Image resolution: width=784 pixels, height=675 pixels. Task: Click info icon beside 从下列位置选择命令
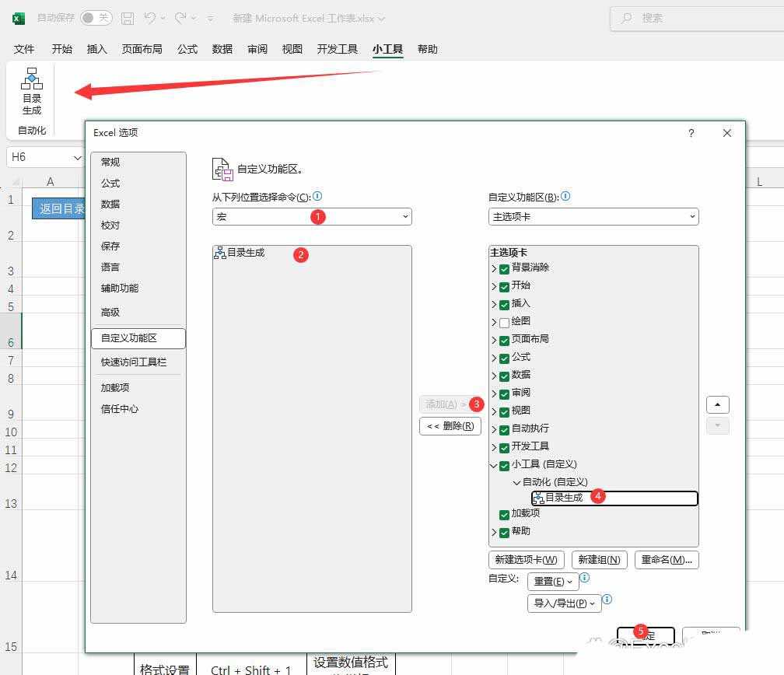pyautogui.click(x=317, y=197)
